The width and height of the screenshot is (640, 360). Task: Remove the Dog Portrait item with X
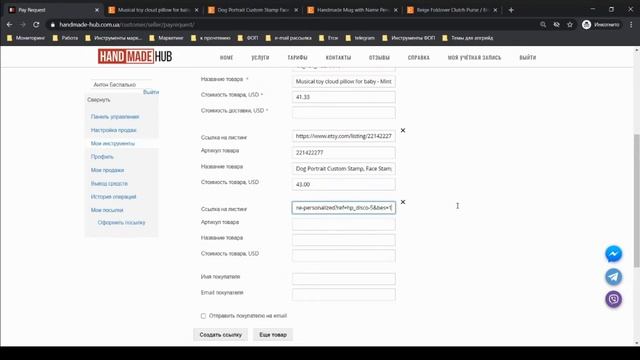[x=403, y=130]
